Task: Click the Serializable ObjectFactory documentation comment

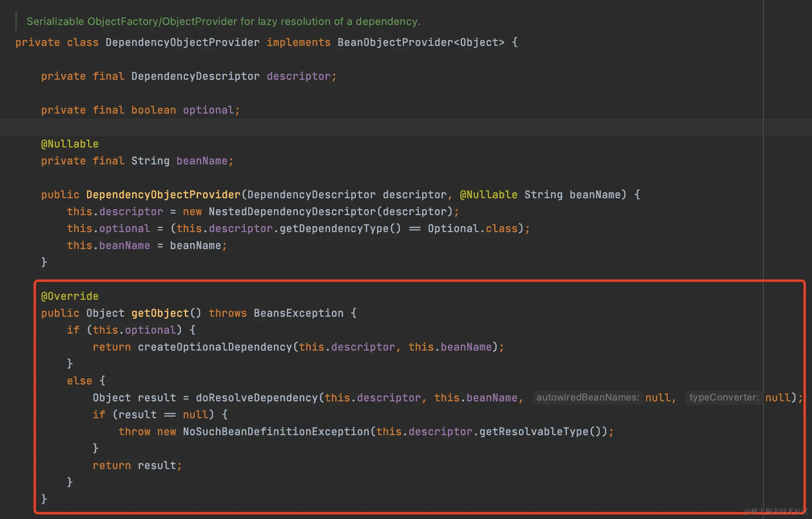Action: tap(223, 21)
